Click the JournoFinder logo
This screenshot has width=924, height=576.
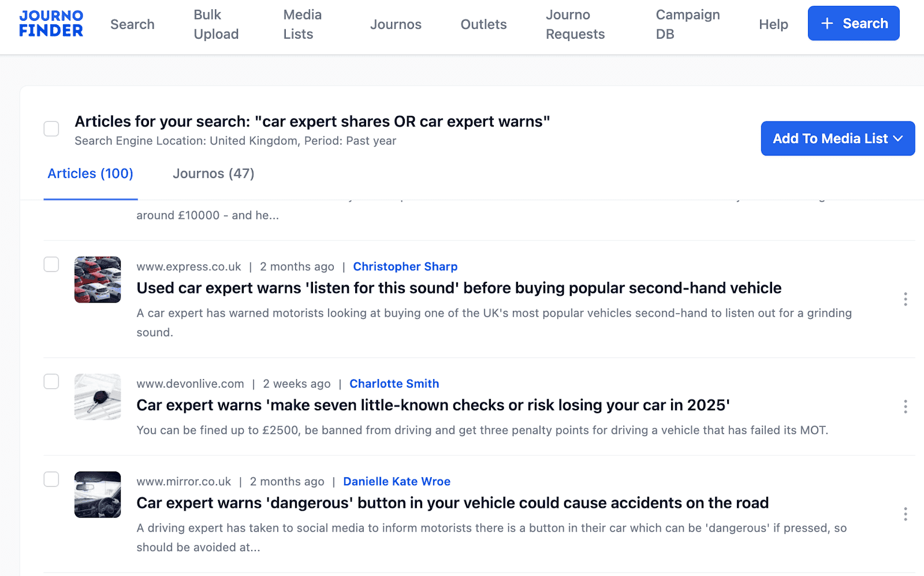51,23
